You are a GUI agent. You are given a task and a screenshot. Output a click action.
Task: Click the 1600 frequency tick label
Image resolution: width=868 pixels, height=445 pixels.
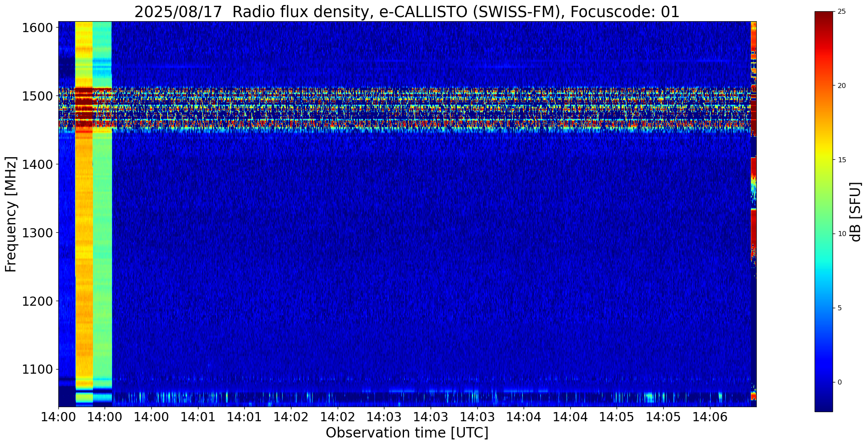coord(37,28)
